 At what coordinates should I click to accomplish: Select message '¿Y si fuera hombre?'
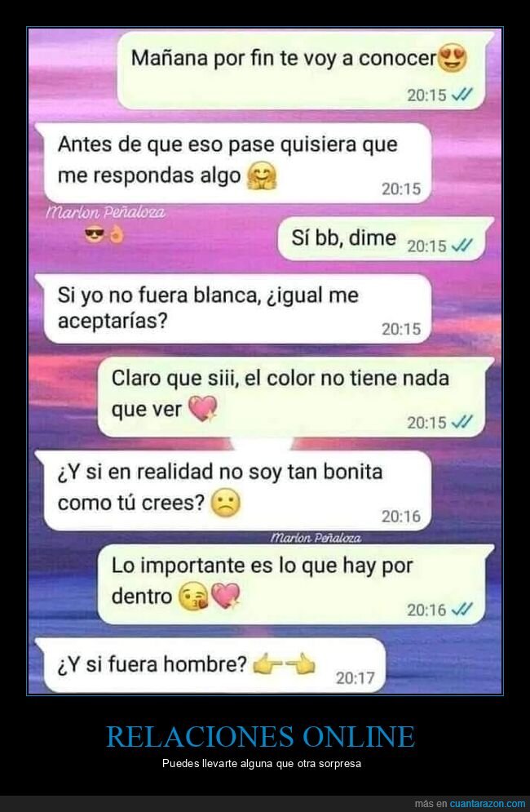click(x=210, y=665)
